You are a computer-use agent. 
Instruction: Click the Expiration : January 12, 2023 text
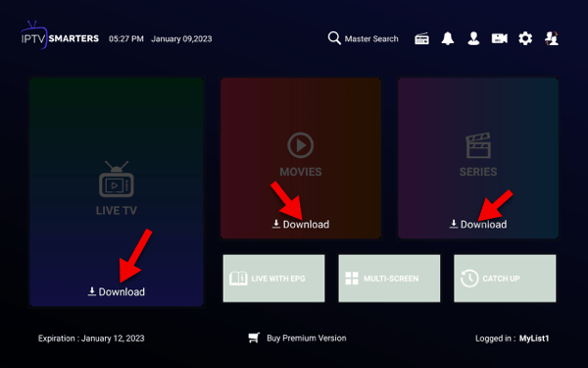coord(91,339)
